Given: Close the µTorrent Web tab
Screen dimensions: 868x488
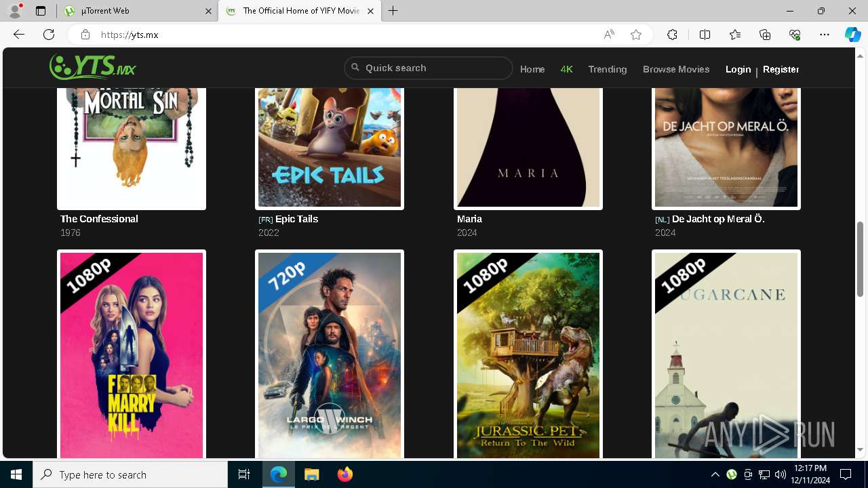Looking at the screenshot, I should tap(208, 11).
